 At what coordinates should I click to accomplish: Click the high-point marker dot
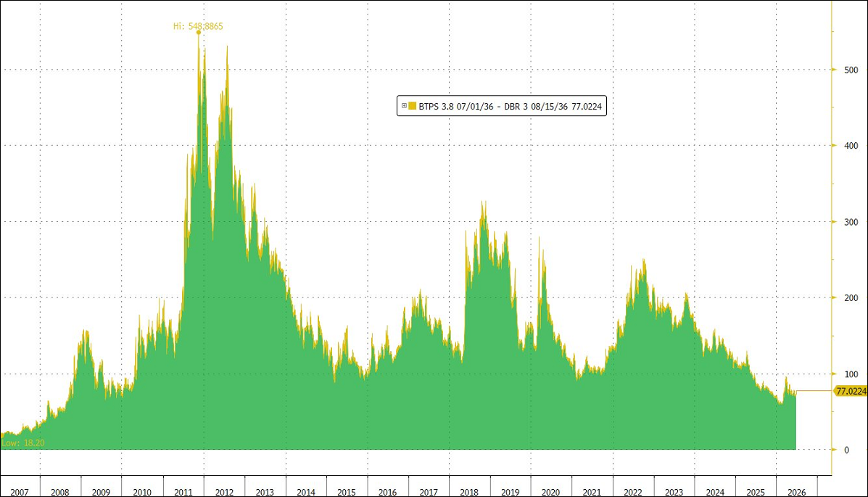click(x=199, y=33)
